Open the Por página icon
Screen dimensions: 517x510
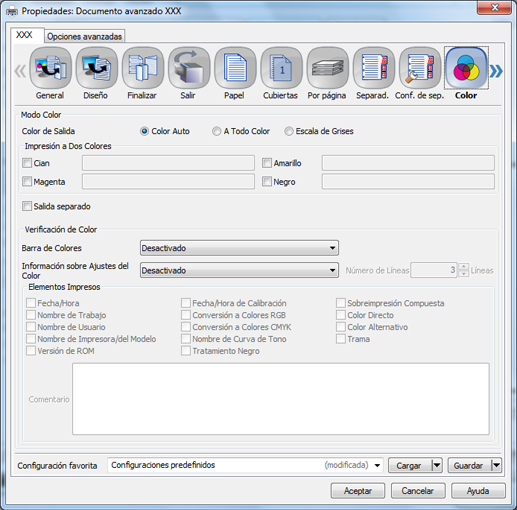[327, 68]
